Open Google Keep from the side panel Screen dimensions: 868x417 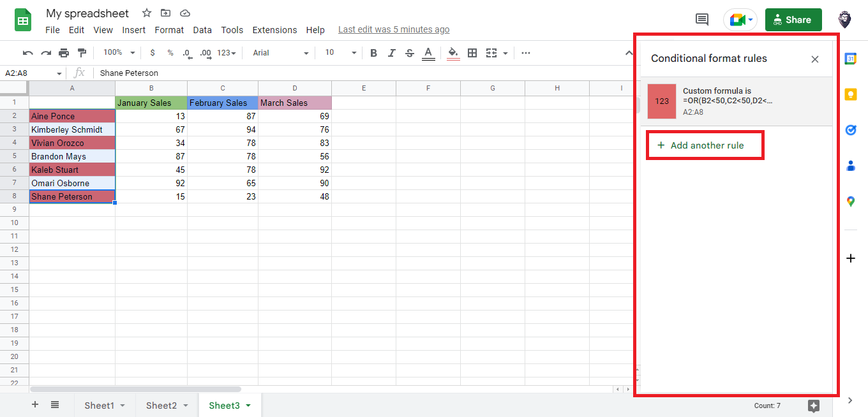850,94
